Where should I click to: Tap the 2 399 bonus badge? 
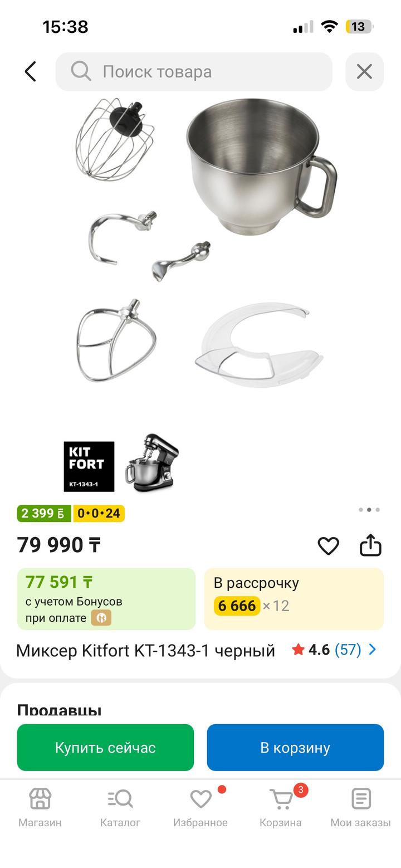click(44, 513)
